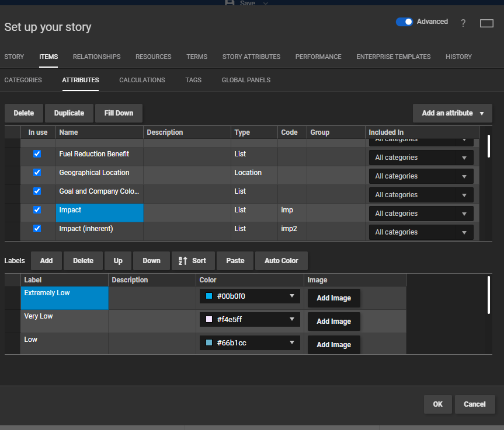
Task: Click the Paste labels button
Action: 235,261
